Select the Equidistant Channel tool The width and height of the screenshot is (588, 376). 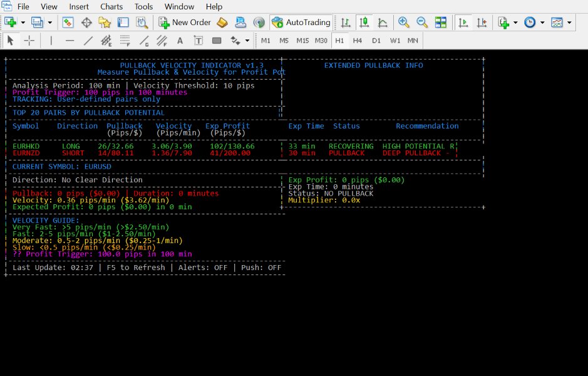[106, 41]
